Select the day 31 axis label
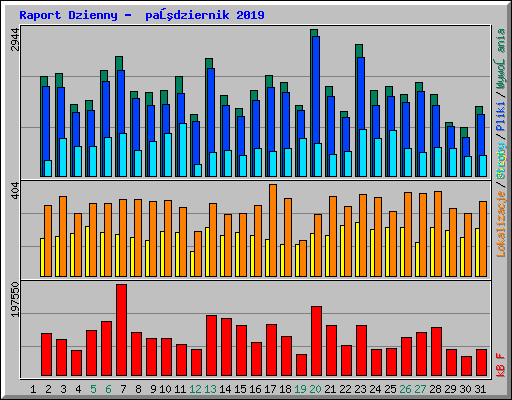The height and width of the screenshot is (400, 512). pyautogui.click(x=480, y=389)
